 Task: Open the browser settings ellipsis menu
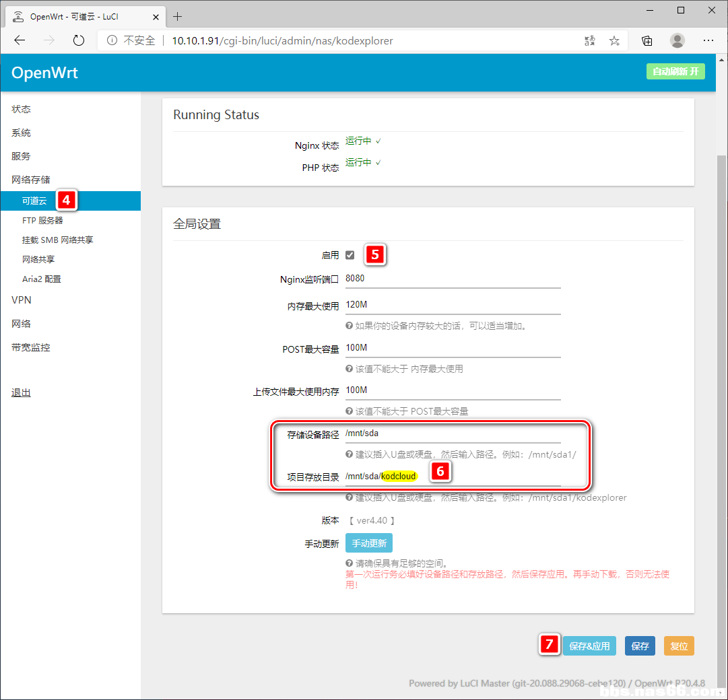708,41
